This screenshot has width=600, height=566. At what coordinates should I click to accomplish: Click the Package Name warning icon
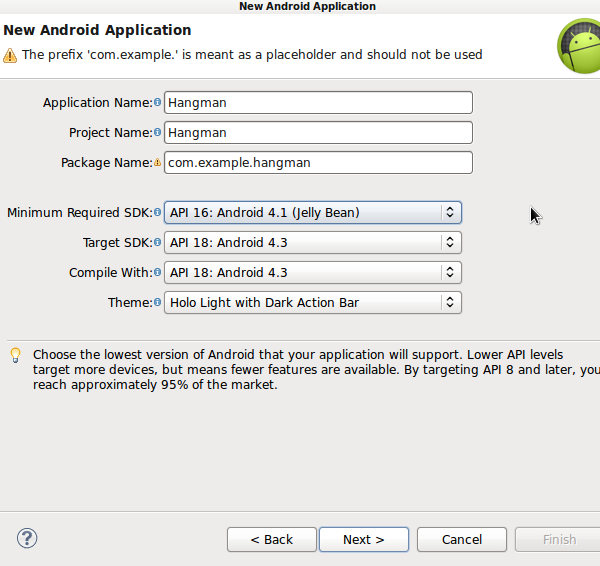(157, 162)
